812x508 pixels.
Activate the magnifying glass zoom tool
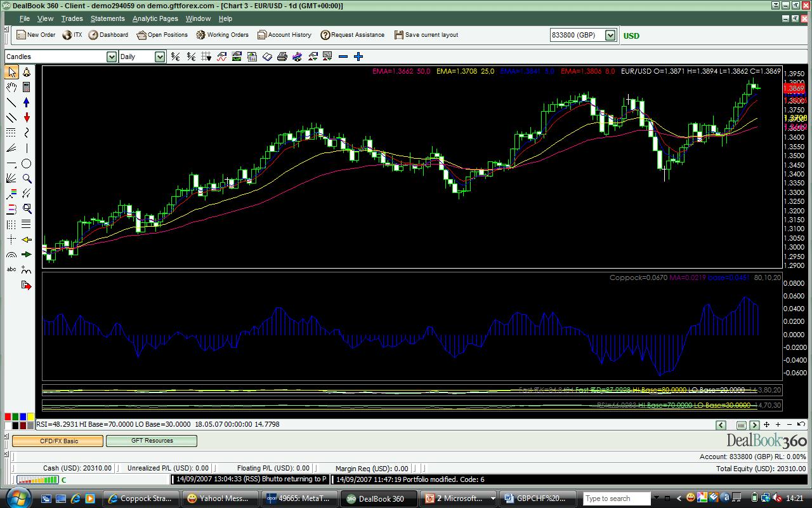(x=27, y=179)
